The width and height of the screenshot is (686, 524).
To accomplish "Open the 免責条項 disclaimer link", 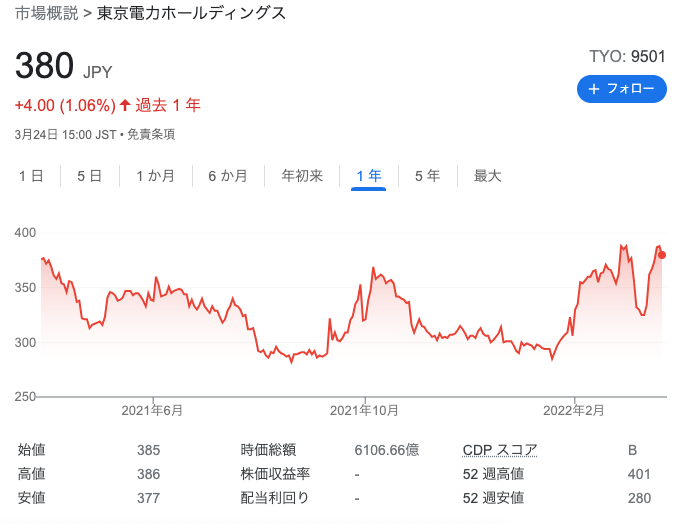I will point(151,134).
